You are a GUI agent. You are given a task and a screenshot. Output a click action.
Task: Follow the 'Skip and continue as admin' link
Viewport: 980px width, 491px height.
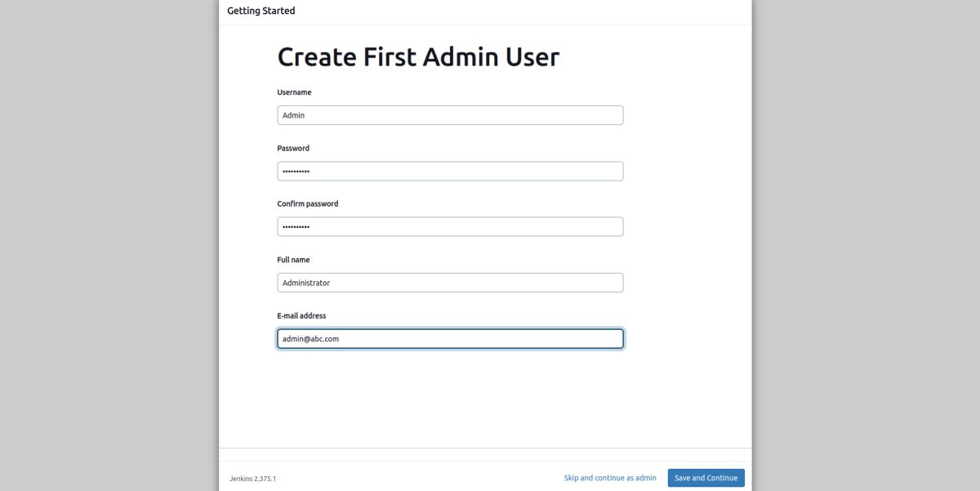609,478
